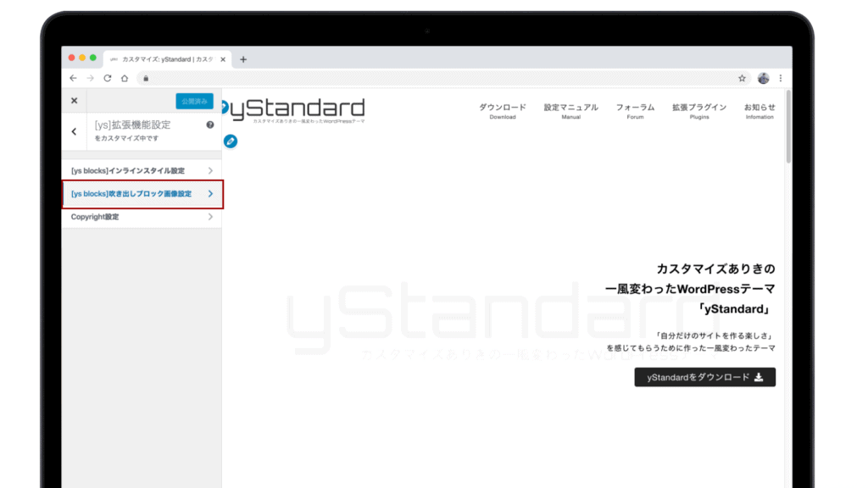The height and width of the screenshot is (488, 868).
Task: Click the help question mark icon
Action: (x=210, y=125)
